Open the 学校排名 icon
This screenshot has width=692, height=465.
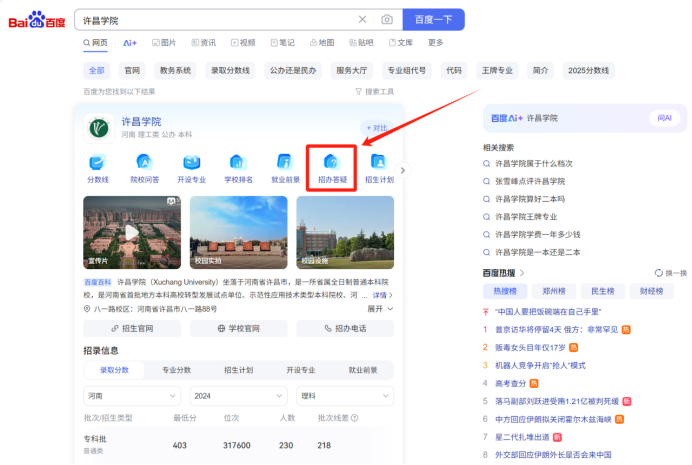coord(238,169)
